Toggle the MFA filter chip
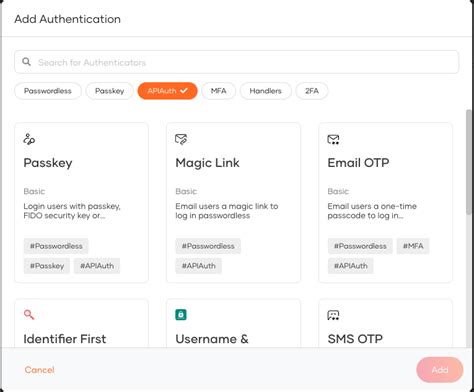Viewport: 474px width, 392px height. click(x=219, y=91)
